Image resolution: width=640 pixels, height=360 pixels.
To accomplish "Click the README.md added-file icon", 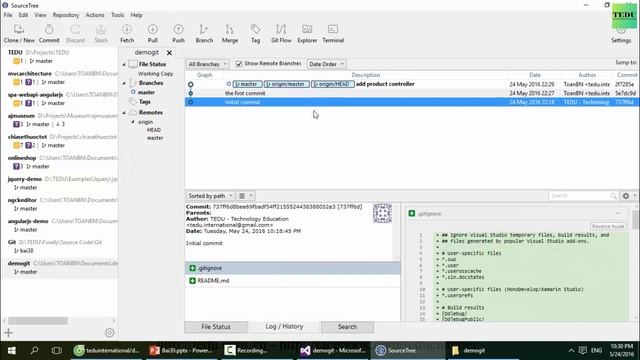I will [x=193, y=281].
